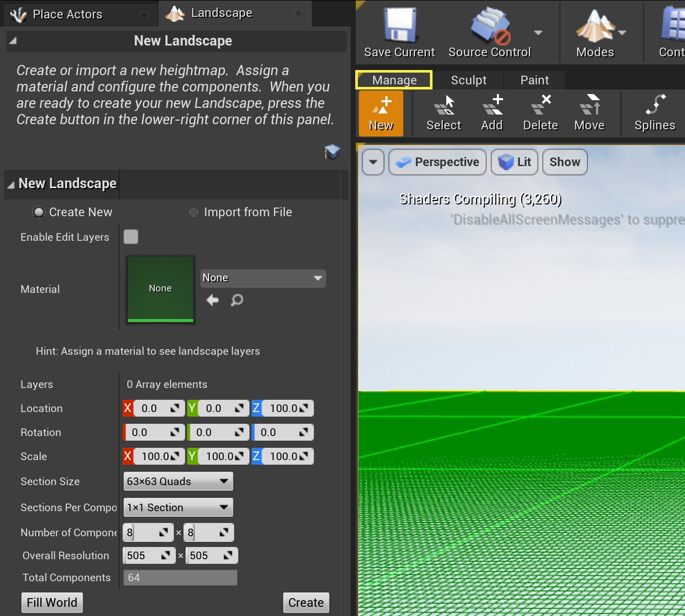Enable the Edit Layers checkbox
Screen dimensions: 685x616
pyautogui.click(x=131, y=237)
